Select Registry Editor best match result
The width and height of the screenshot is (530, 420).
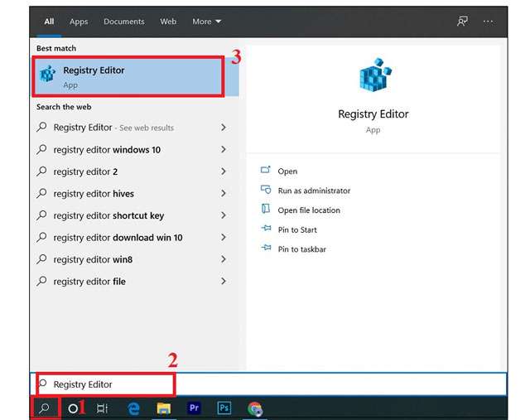tap(128, 76)
